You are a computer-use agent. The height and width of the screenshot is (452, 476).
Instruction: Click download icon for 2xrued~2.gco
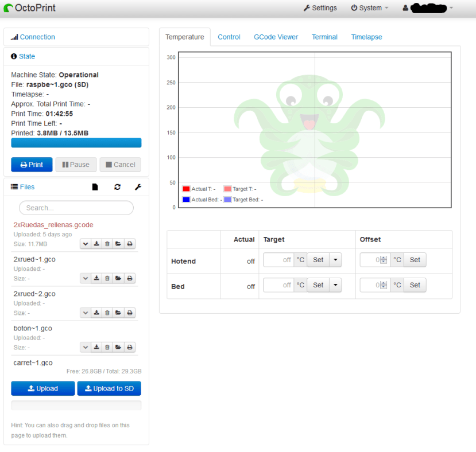(96, 313)
